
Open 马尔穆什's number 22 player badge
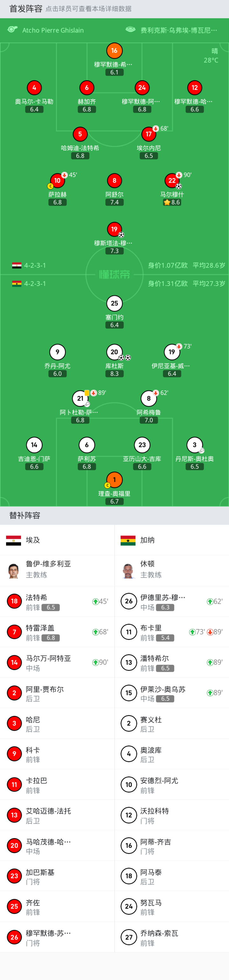pyautogui.click(x=172, y=181)
